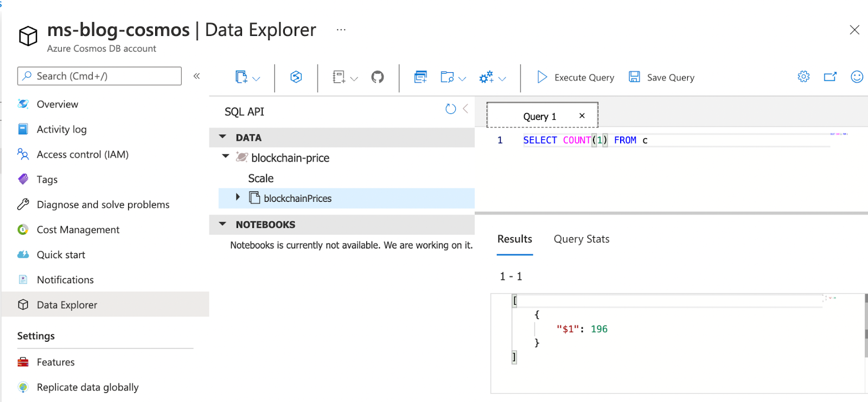This screenshot has height=402, width=868.
Task: Collapse the left navigation menu chevrons
Action: click(196, 76)
